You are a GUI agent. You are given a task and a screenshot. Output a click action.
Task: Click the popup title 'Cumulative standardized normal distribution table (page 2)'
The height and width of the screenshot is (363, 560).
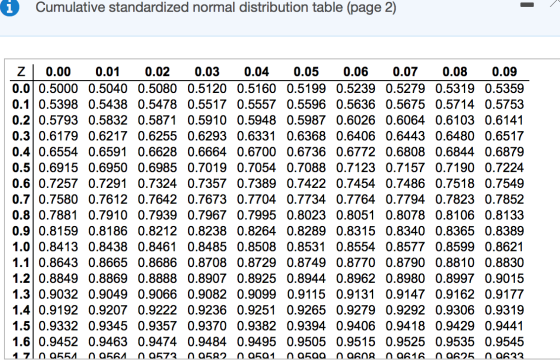point(216,7)
